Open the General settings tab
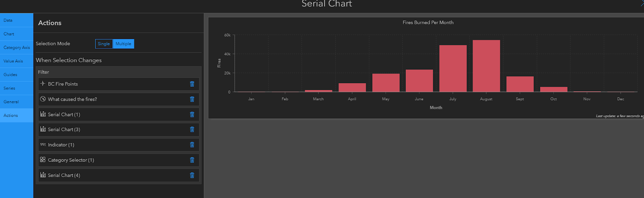 (17, 102)
